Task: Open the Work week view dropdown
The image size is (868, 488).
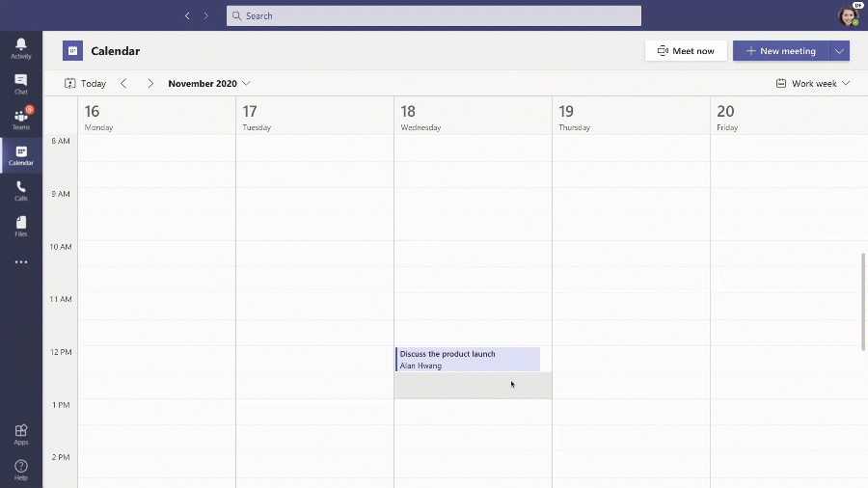Action: pos(813,84)
